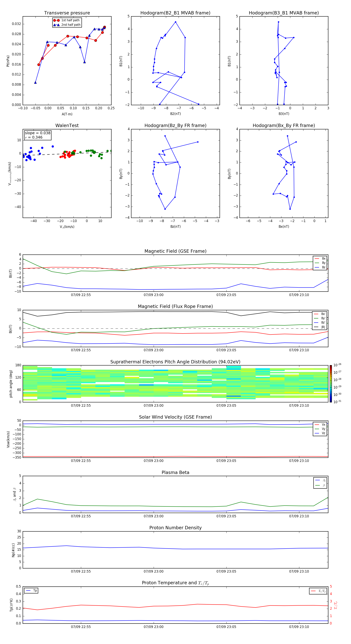The width and height of the screenshot is (351, 644).
Task: Click the 'Hodogram(B2_B1 MVAB frame)' title
Action: [x=175, y=13]
